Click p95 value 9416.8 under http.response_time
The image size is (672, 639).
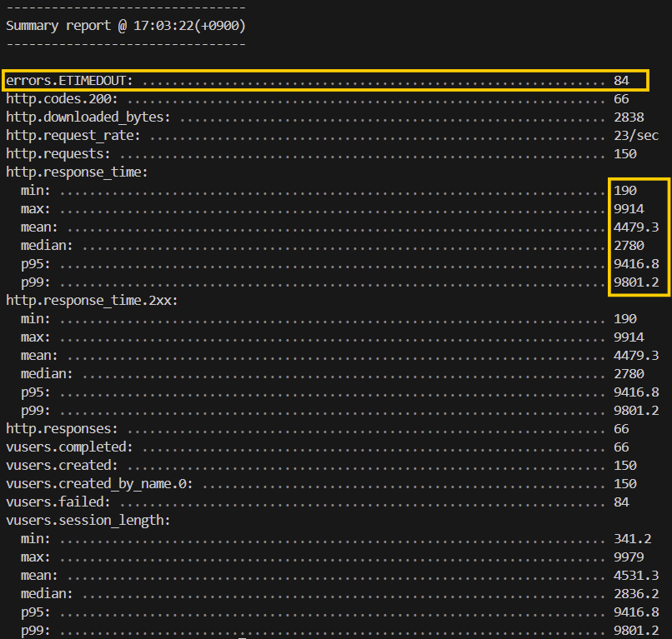(x=636, y=264)
